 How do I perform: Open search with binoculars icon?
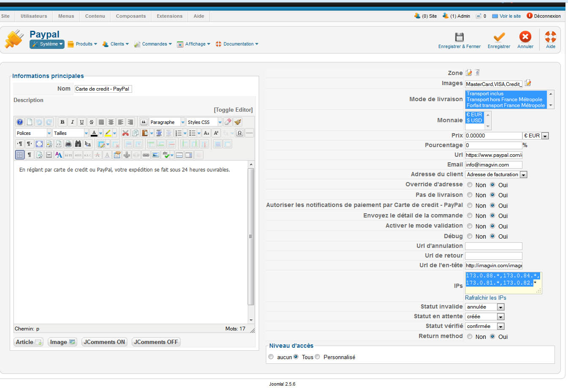pos(78,144)
